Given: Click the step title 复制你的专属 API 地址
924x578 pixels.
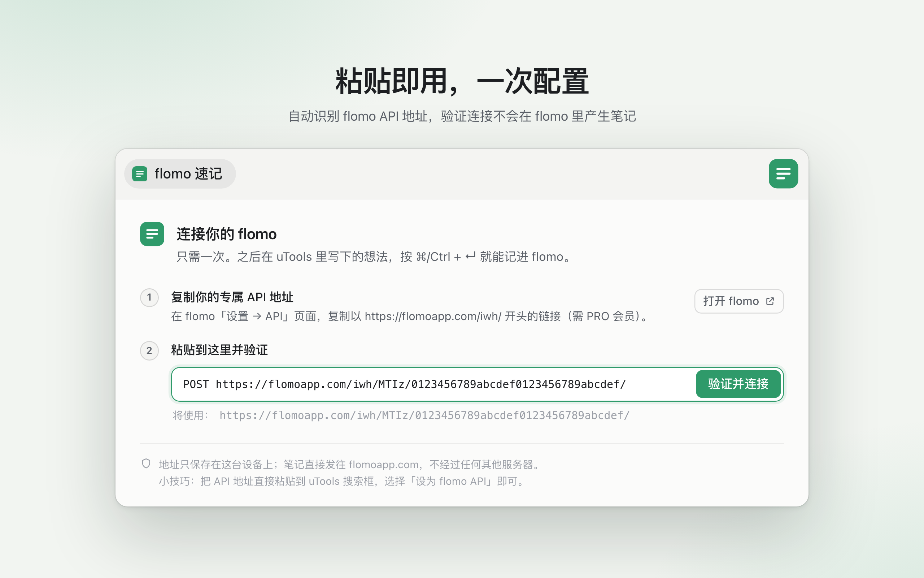Looking at the screenshot, I should 232,297.
